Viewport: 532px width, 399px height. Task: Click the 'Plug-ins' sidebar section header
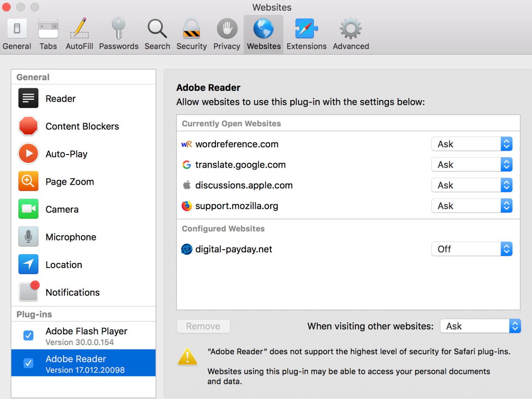point(34,314)
